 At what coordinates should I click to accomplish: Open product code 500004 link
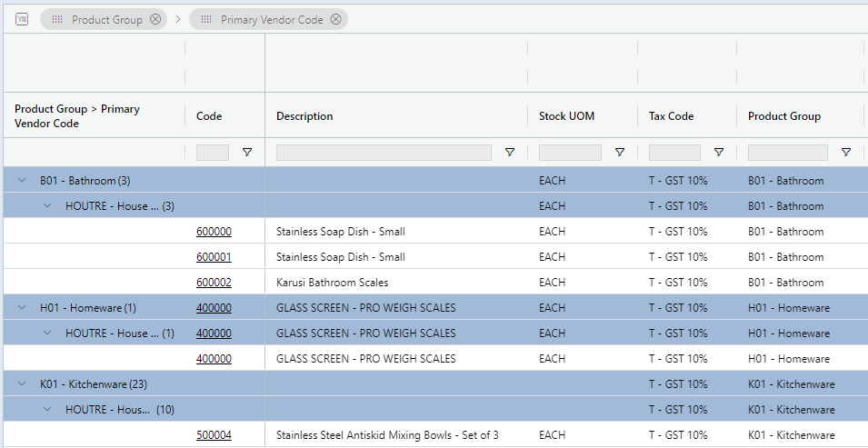click(x=214, y=435)
